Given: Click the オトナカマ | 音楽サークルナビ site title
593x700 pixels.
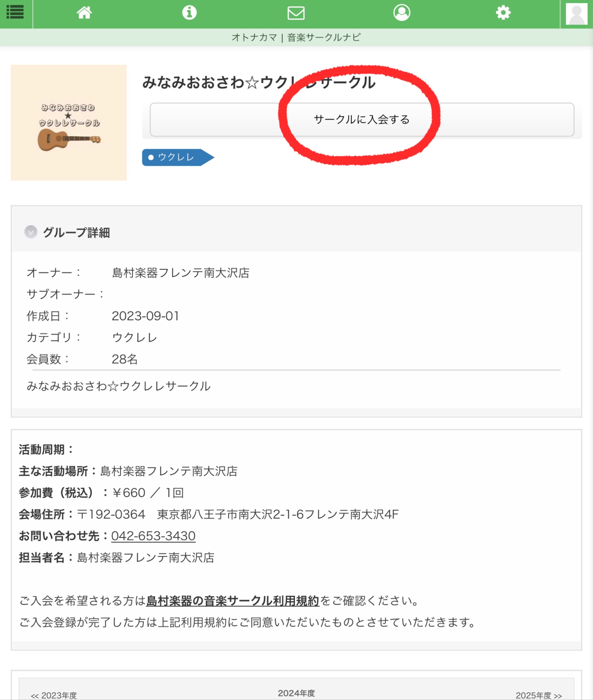Looking at the screenshot, I should pos(296,37).
